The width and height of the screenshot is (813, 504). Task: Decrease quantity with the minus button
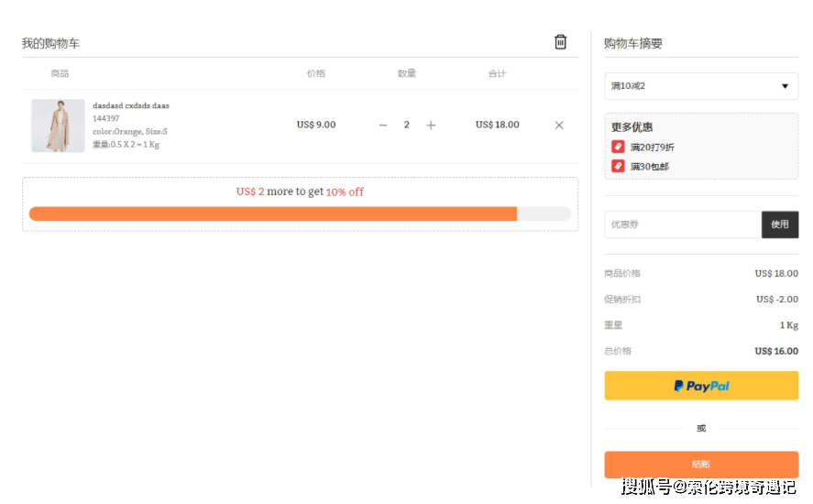(383, 126)
